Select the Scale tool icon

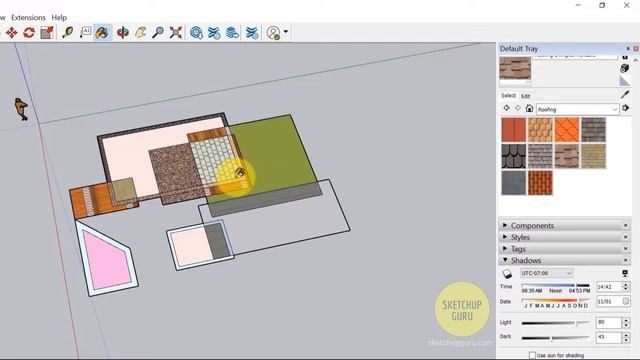pyautogui.click(x=47, y=33)
